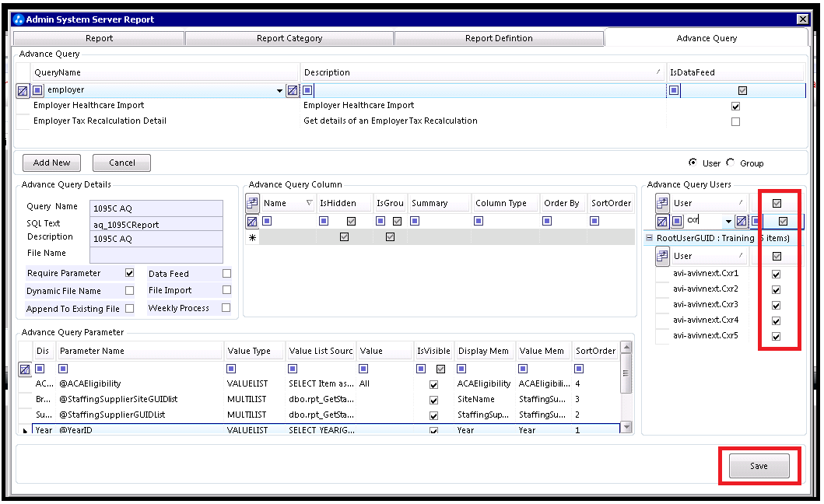Switch to the Report Defintion tab

coord(499,38)
